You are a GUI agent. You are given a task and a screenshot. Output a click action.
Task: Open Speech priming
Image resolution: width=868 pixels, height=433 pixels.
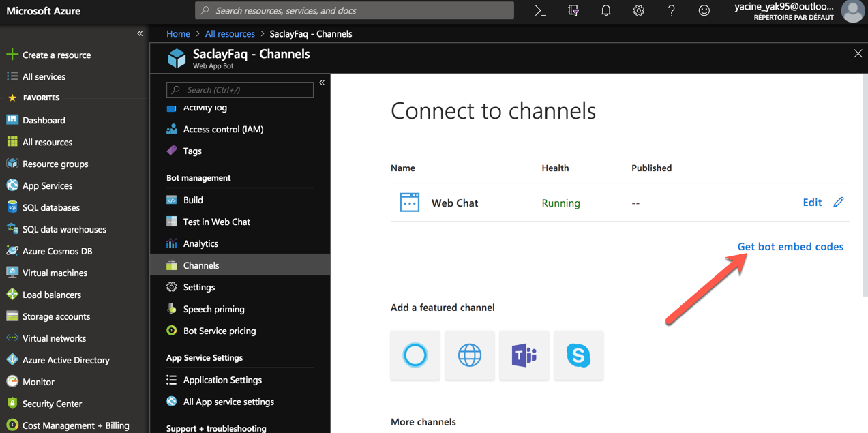click(x=206, y=309)
